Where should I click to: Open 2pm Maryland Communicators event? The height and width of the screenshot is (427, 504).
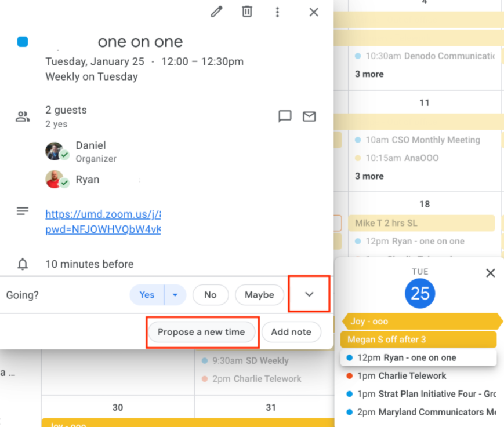tap(421, 412)
